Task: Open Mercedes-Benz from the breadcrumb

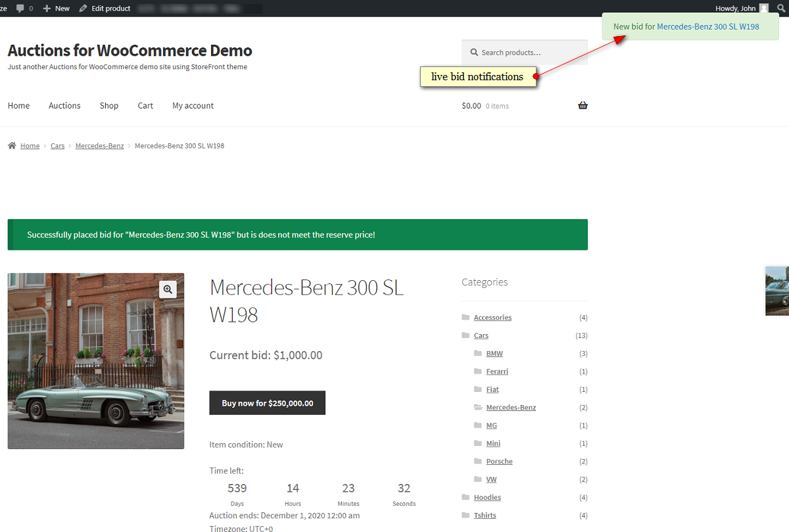Action: coord(99,145)
